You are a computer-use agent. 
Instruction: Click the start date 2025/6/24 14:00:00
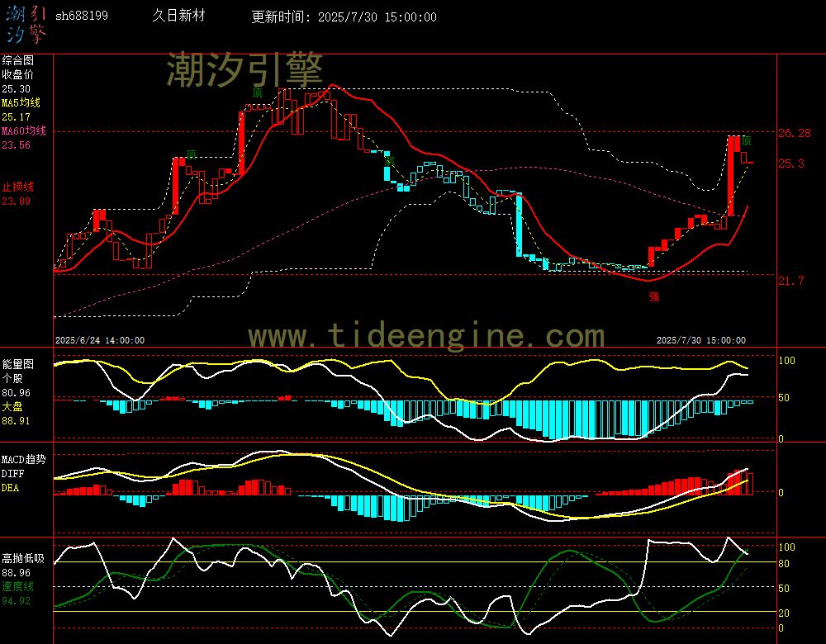[100, 340]
